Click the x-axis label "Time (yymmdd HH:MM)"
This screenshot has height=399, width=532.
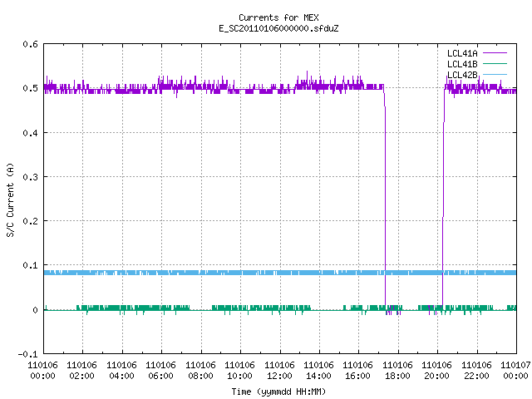[278, 392]
